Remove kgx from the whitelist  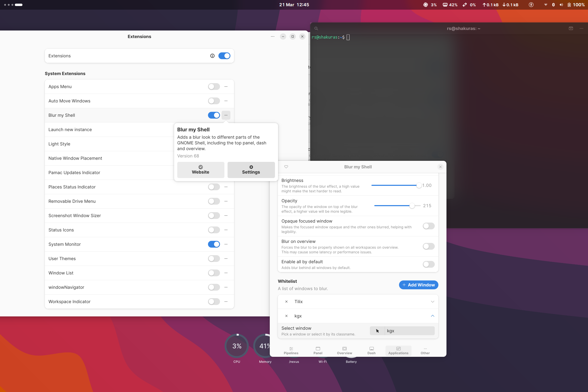(286, 316)
